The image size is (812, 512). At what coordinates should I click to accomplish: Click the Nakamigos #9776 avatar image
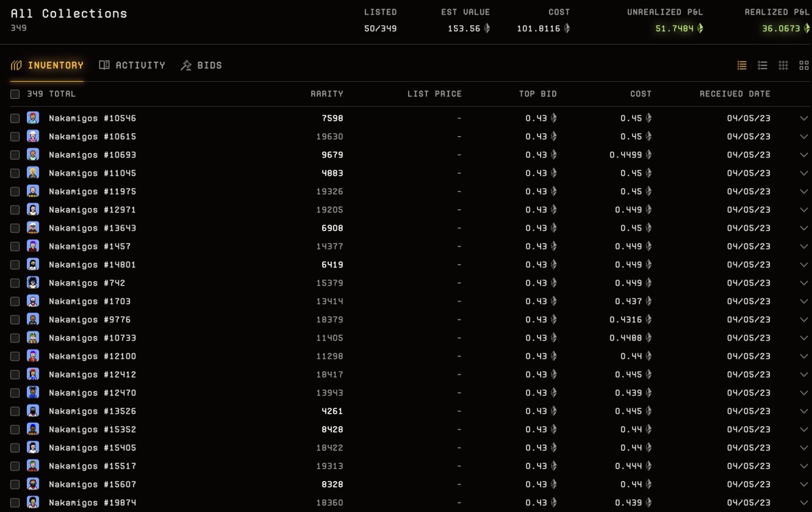(x=32, y=319)
